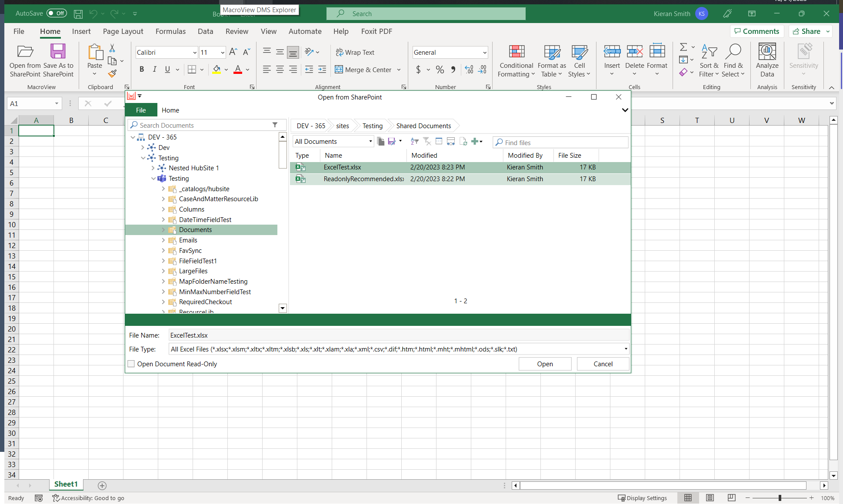
Task: Select the ReadonlyRecommended.xlsx file row
Action: [460, 179]
